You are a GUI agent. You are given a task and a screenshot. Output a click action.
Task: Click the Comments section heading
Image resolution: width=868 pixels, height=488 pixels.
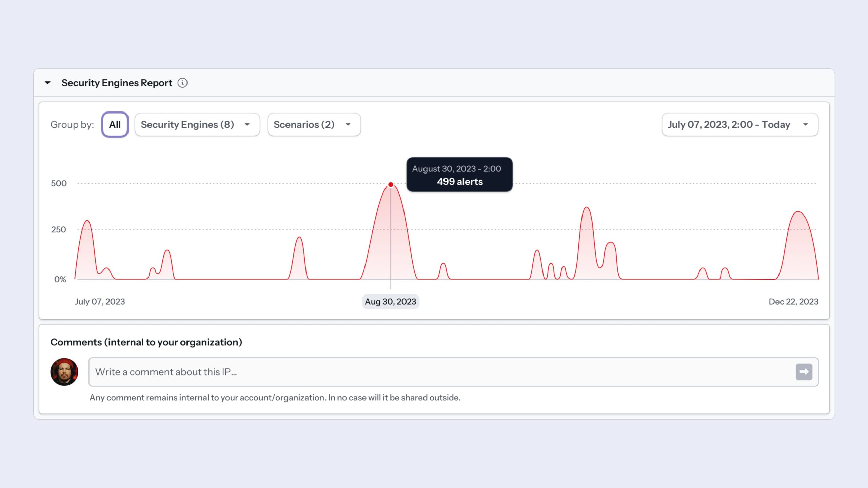tap(146, 342)
